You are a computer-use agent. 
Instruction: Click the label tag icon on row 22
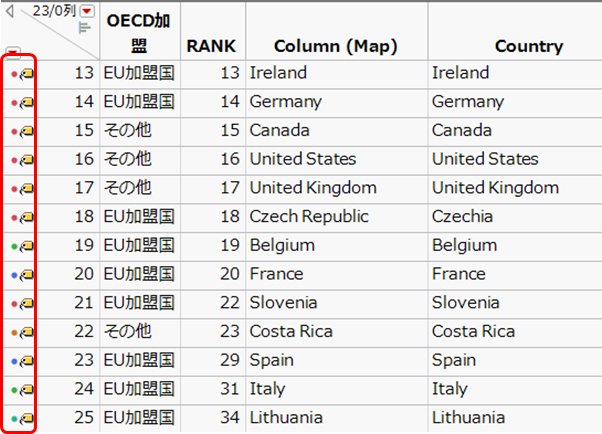point(27,332)
